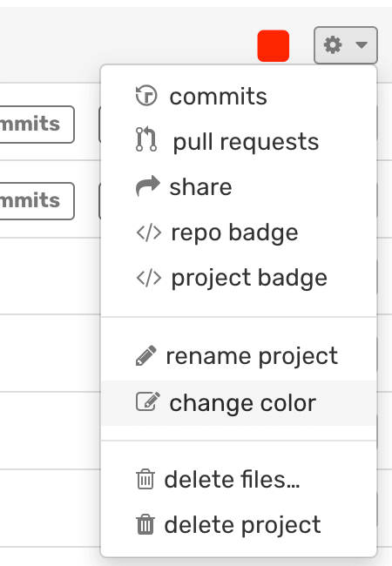Click the share arrow icon
The width and height of the screenshot is (392, 566).
tap(147, 185)
